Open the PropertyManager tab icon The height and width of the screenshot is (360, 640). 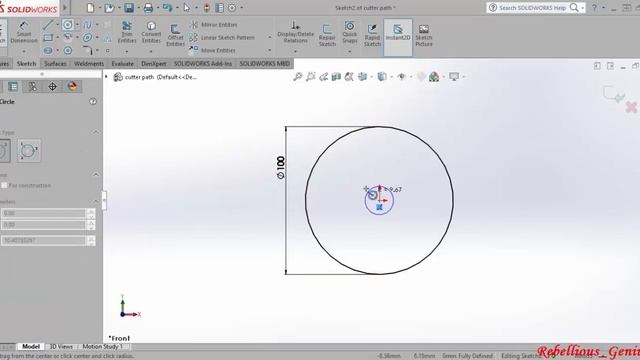13,86
